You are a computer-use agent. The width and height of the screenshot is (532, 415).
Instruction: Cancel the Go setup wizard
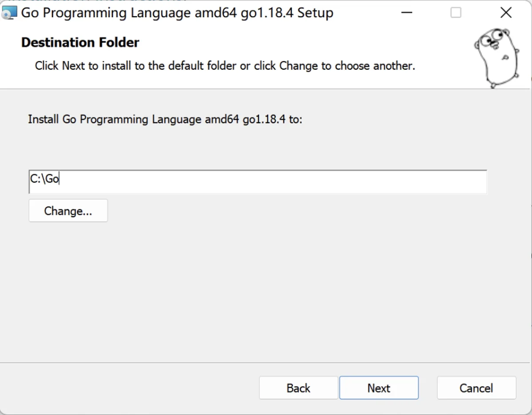click(x=476, y=388)
